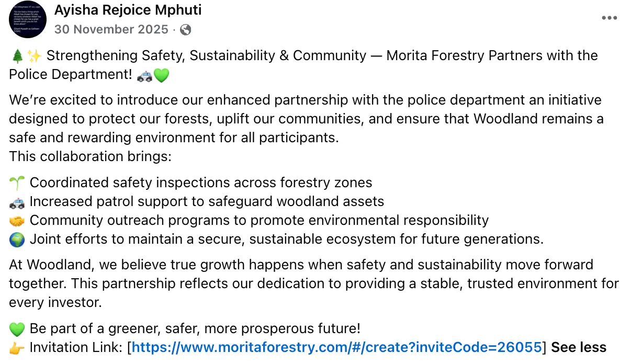Click green heart beside Be part of
The image size is (631, 364).
point(17,329)
